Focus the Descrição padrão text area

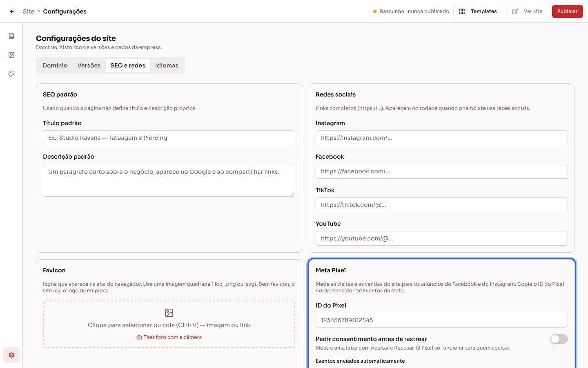pos(169,180)
